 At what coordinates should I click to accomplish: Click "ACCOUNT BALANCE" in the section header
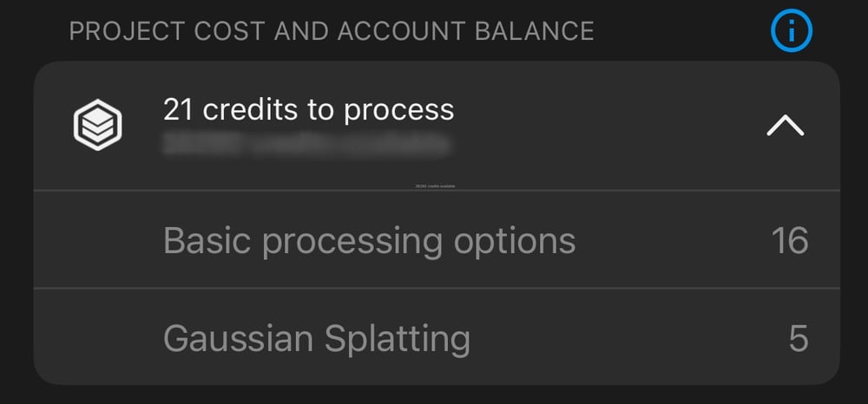465,31
